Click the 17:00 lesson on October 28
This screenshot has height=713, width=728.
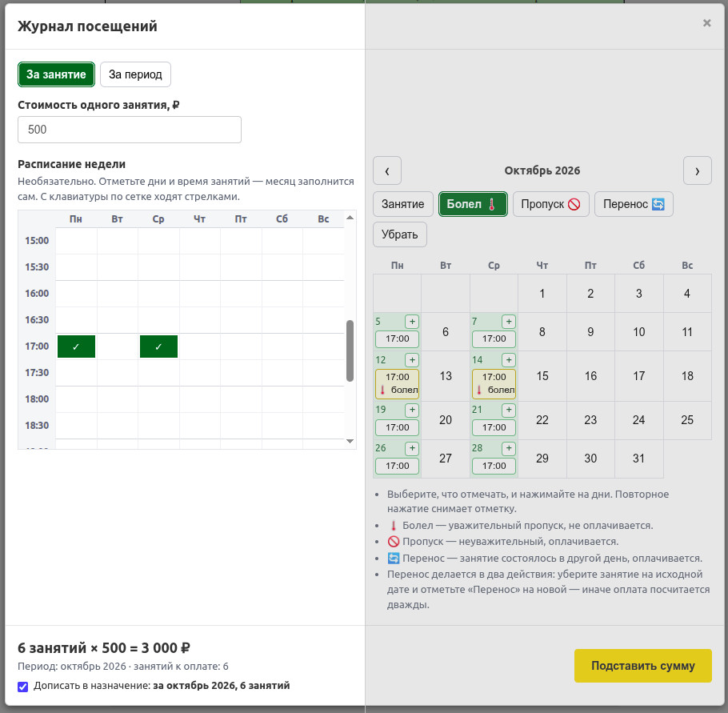494,466
